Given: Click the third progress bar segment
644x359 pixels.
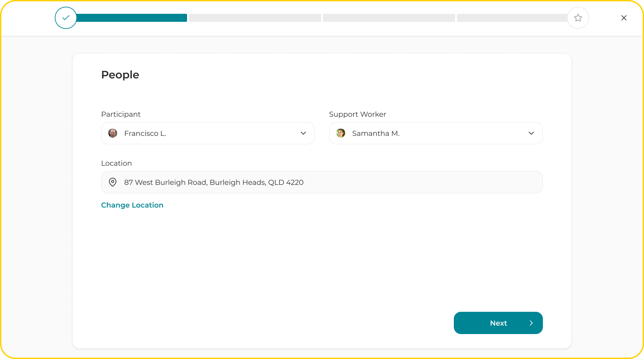Looking at the screenshot, I should [389, 18].
